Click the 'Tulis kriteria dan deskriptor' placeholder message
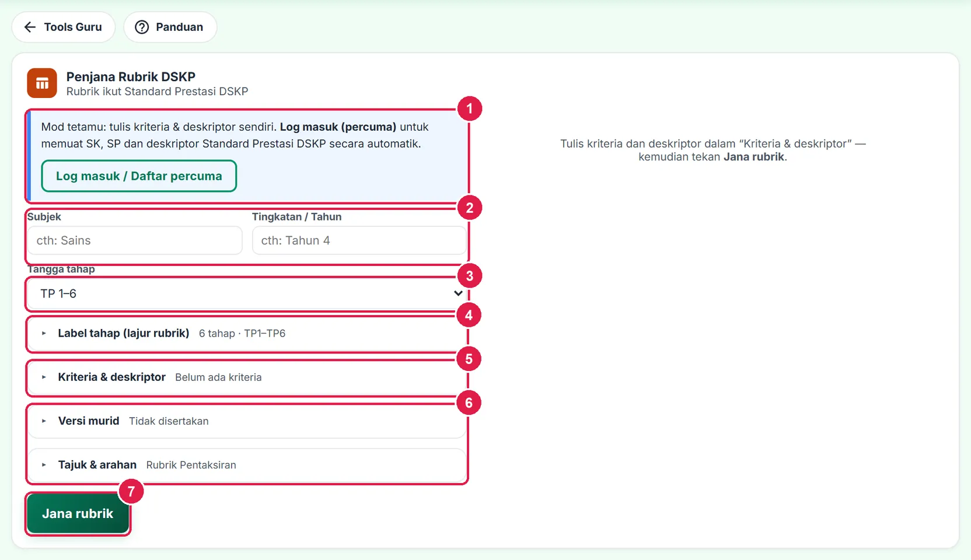Image resolution: width=971 pixels, height=560 pixels. (712, 150)
